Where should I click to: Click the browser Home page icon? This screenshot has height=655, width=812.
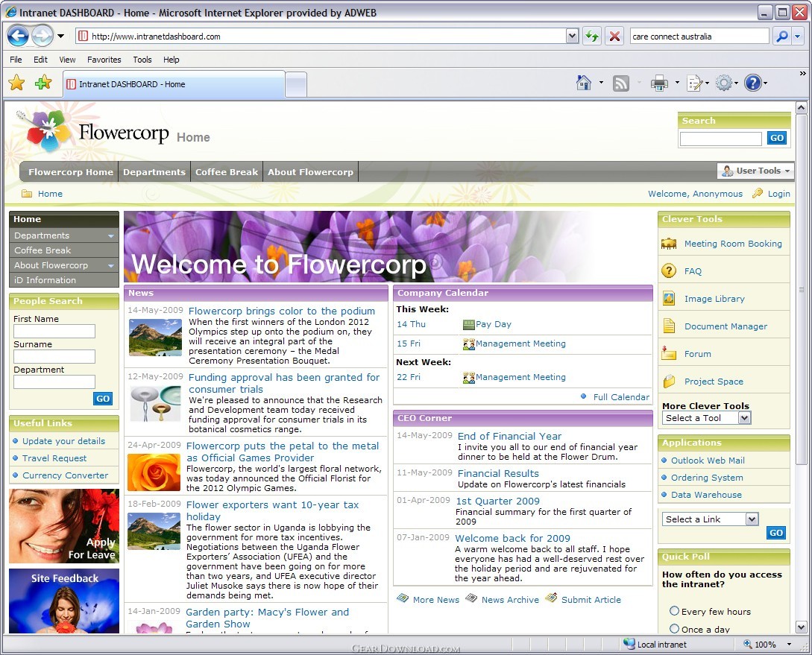coord(584,83)
